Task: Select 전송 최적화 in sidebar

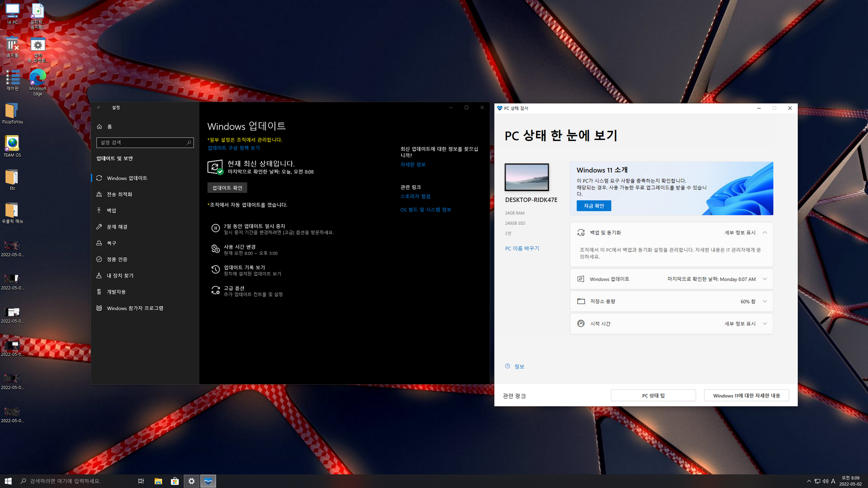Action: [145, 194]
